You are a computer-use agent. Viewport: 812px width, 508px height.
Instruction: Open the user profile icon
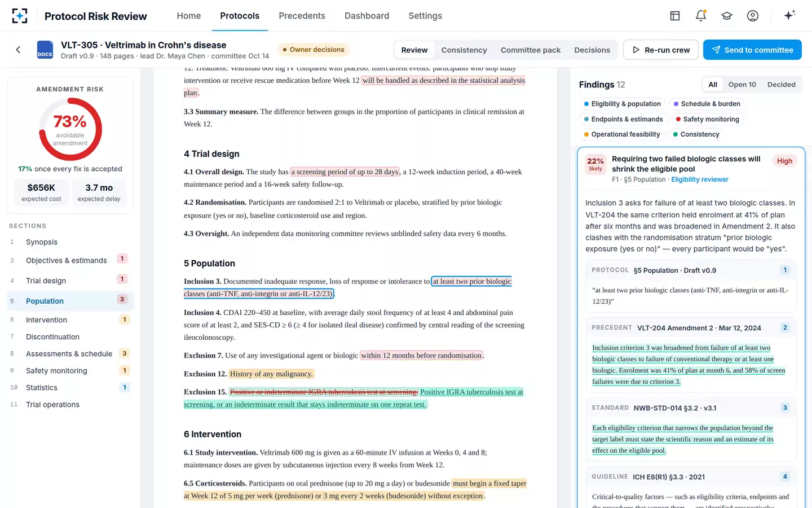coord(753,16)
